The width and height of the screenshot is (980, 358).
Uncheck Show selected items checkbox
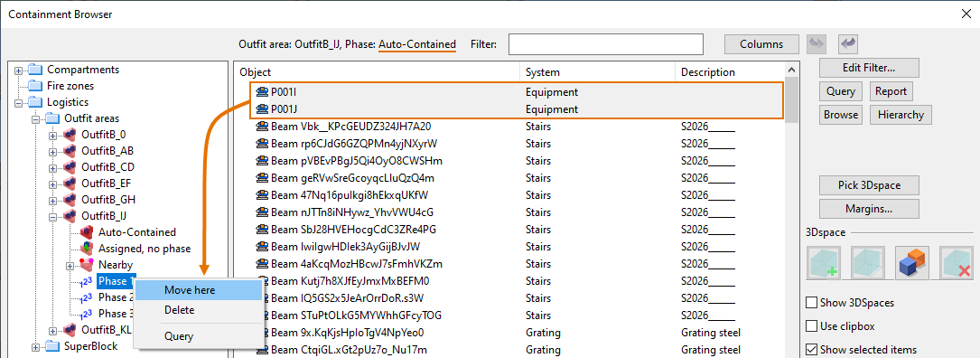tap(812, 349)
